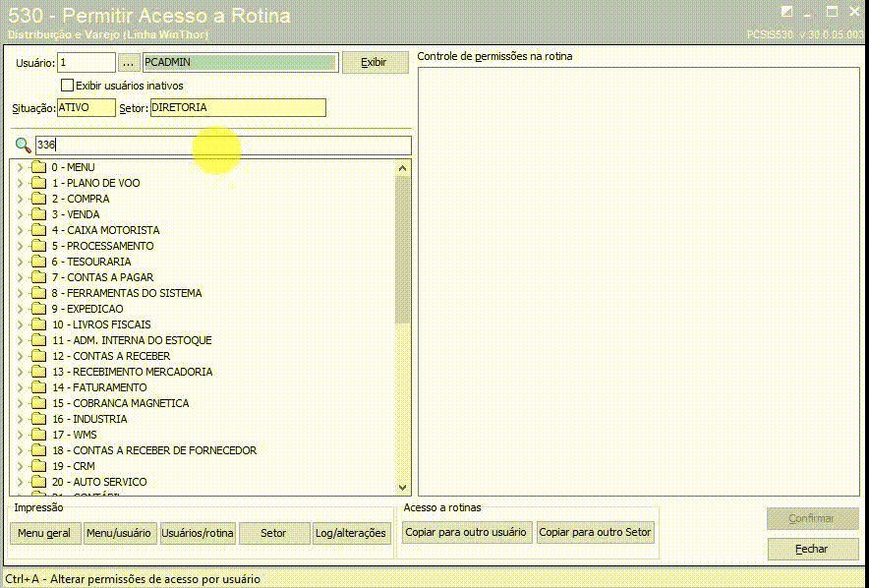The image size is (869, 588).
Task: Expand the 12 - CONTAS A RECEBER node
Action: (x=20, y=356)
